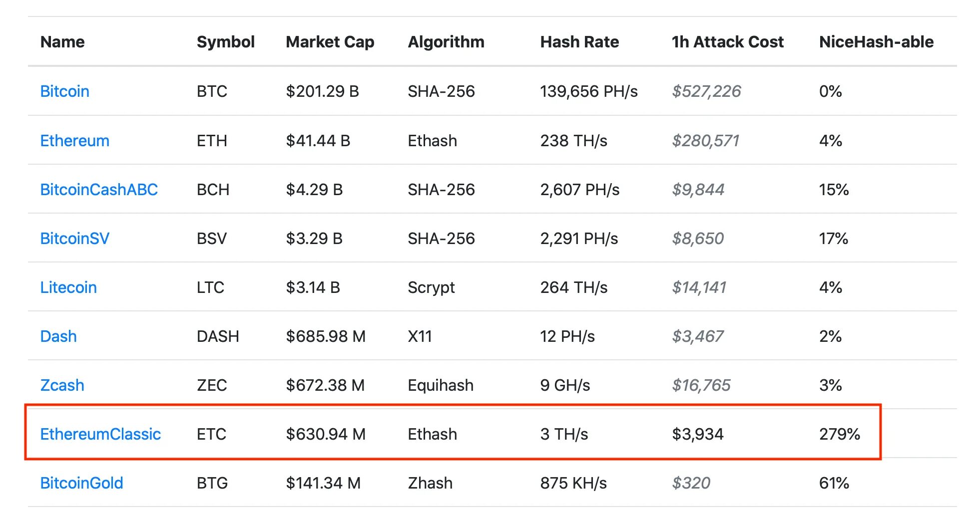Click the Name column header
The image size is (980, 518).
point(62,42)
